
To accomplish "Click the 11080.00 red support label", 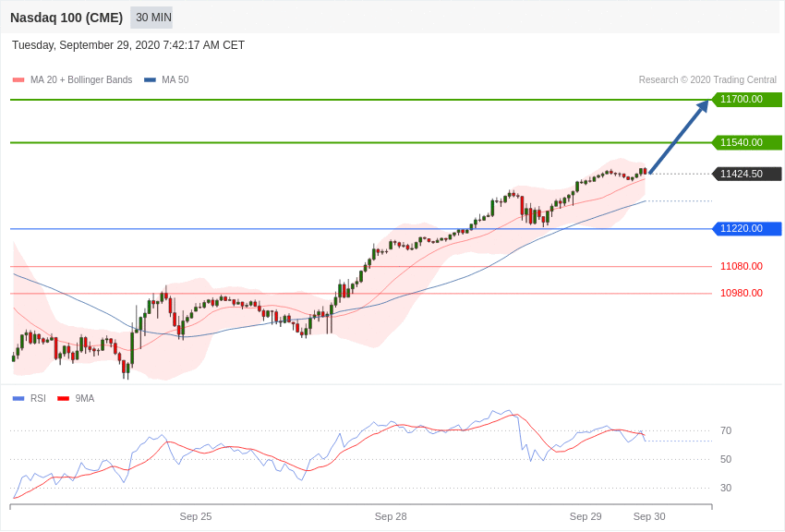I will pos(742,266).
